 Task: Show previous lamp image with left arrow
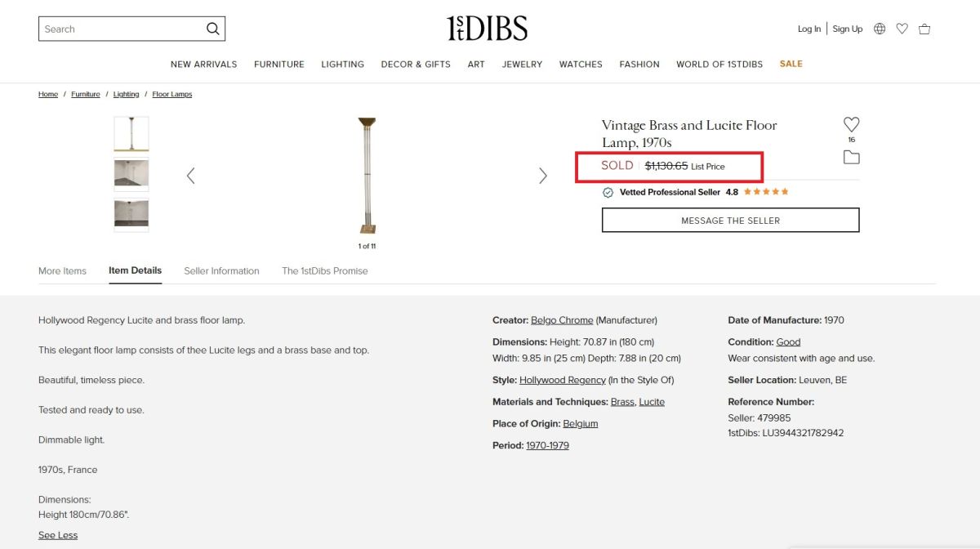point(190,176)
